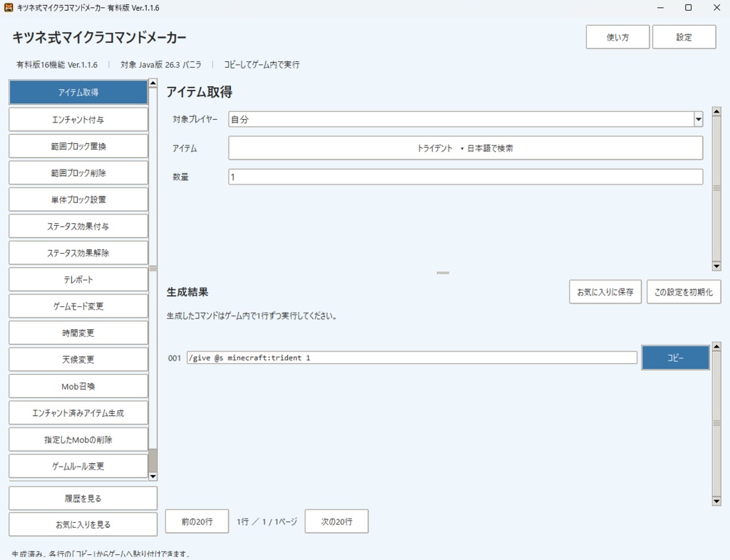Click the 有料版16機能 Ver.1.1.6 text
This screenshot has width=730, height=560.
57,65
